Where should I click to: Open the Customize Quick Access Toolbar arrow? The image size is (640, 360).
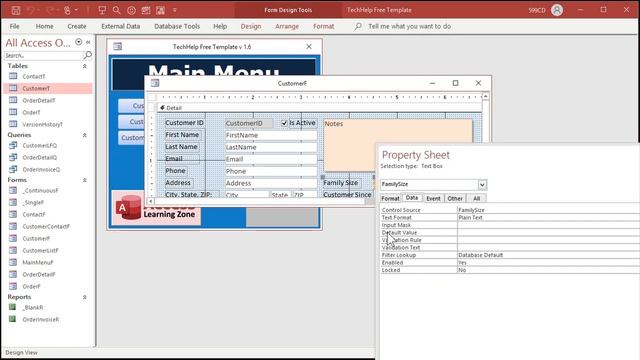tap(175, 10)
